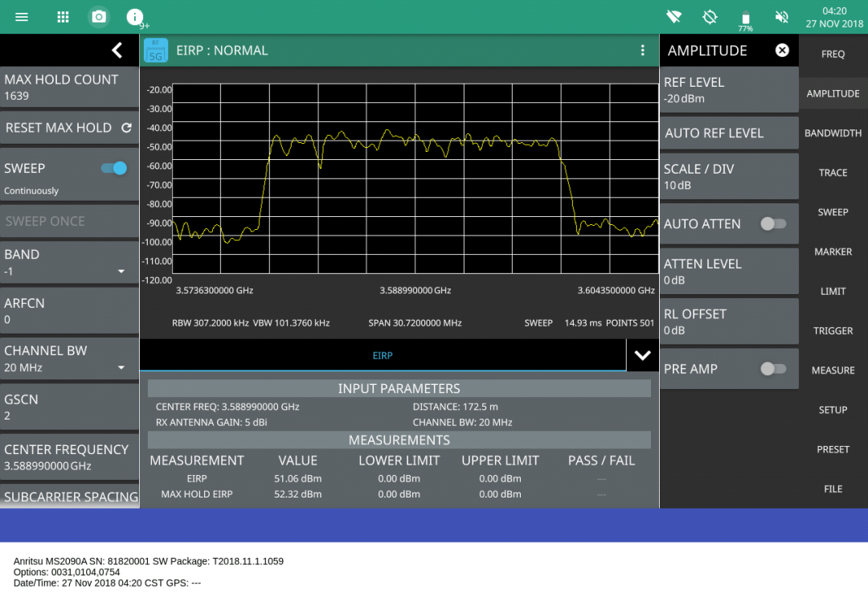Click VBW 101.3760 kHz readout
Screen dimensions: 868x610
291,323
